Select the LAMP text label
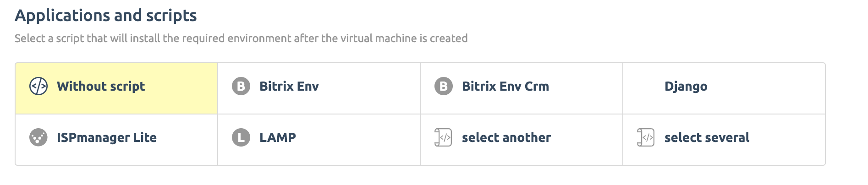The image size is (868, 185). [x=278, y=137]
